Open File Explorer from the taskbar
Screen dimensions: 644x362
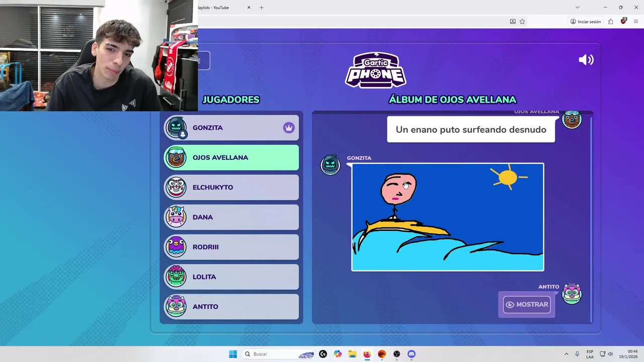[352, 354]
